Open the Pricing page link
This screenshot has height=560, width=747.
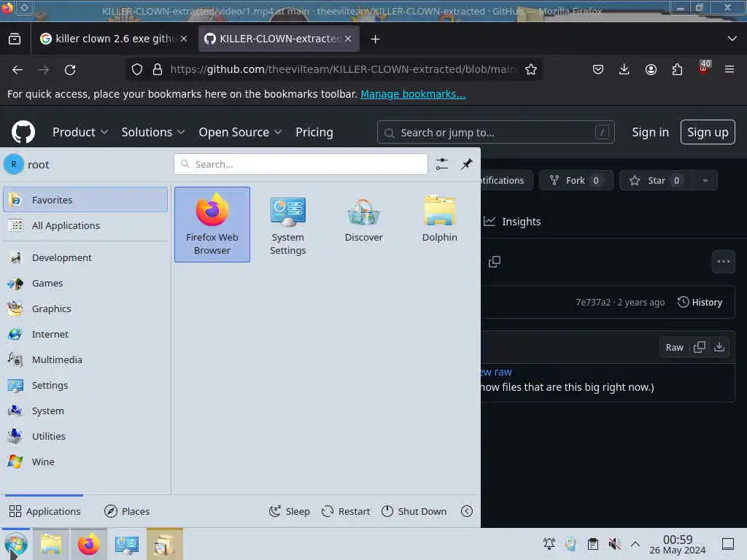pos(314,133)
